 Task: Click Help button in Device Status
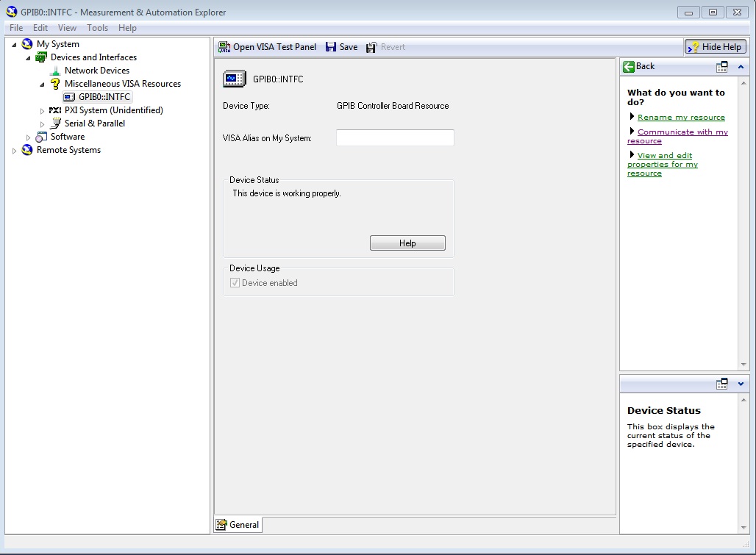[407, 243]
